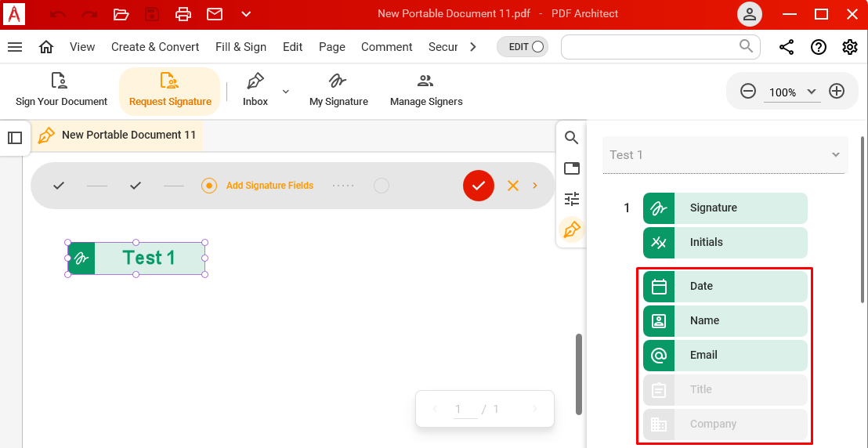The height and width of the screenshot is (448, 868).
Task: Show more ribbon tabs with right chevron
Action: [x=472, y=47]
